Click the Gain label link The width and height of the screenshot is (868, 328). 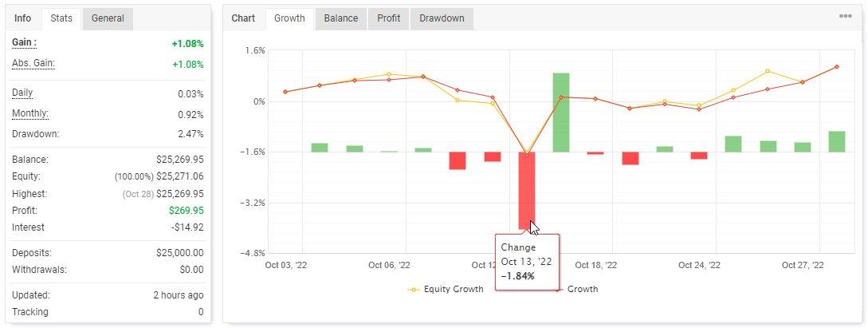[x=24, y=42]
